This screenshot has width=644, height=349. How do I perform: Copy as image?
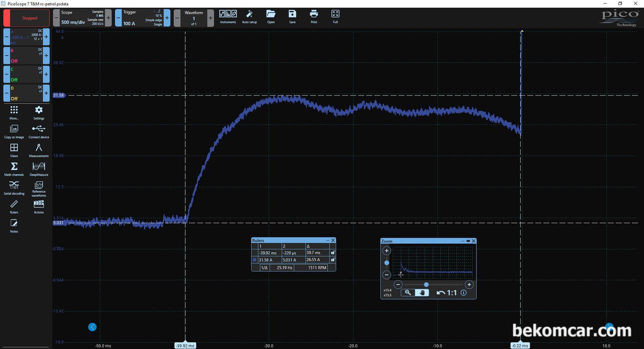[14, 131]
